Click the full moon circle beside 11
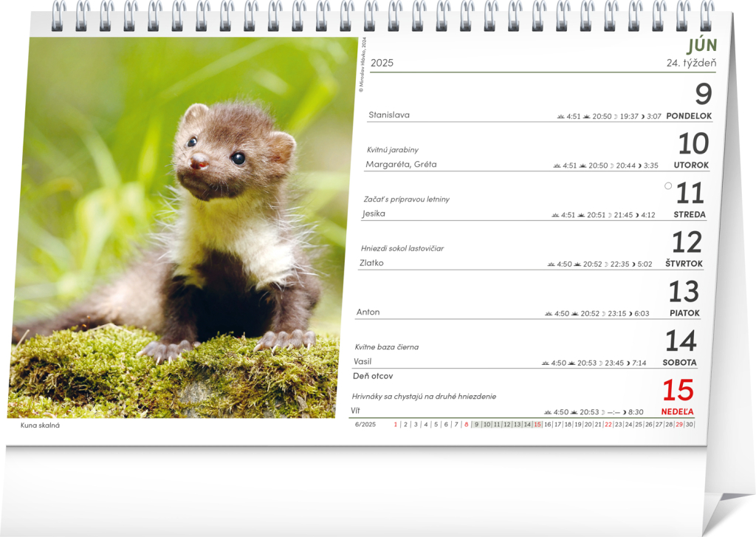Viewport: 756px width, 537px height. 668,186
